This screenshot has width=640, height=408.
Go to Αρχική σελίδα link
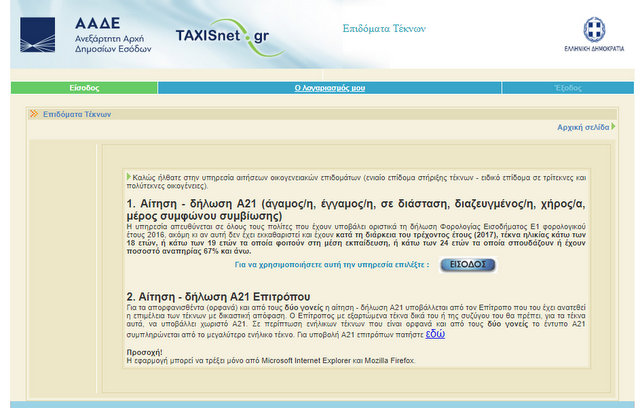coord(584,128)
